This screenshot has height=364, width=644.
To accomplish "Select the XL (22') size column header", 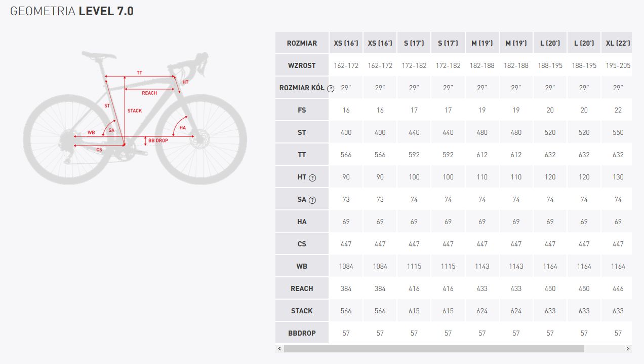I will (x=616, y=43).
